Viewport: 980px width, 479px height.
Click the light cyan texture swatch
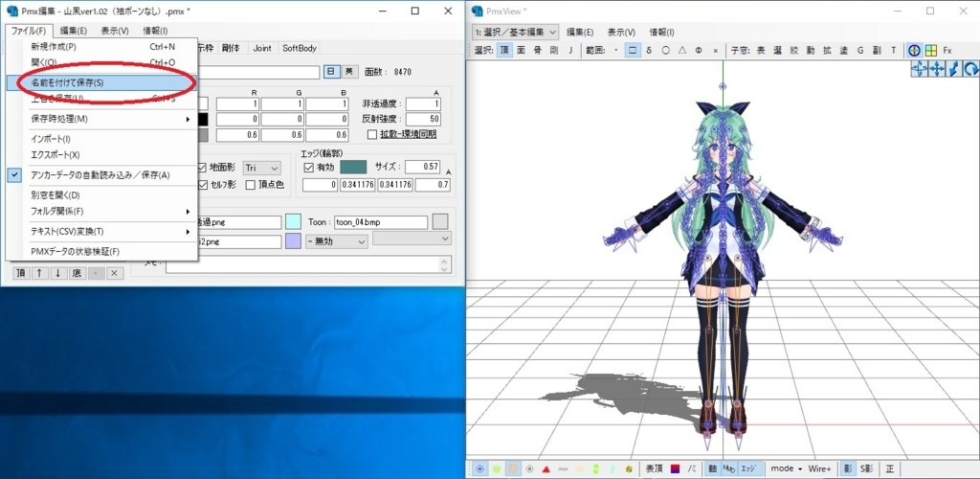[293, 222]
